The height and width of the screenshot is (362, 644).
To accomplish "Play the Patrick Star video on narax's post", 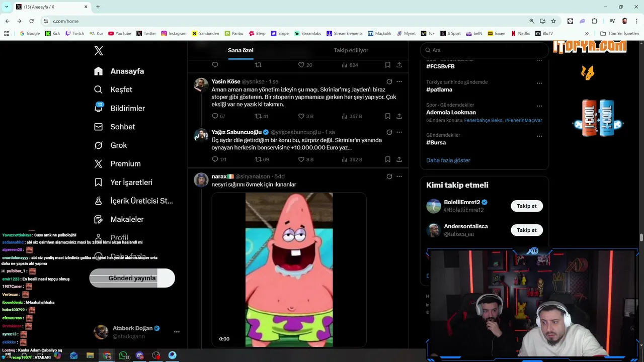I will coord(289,270).
